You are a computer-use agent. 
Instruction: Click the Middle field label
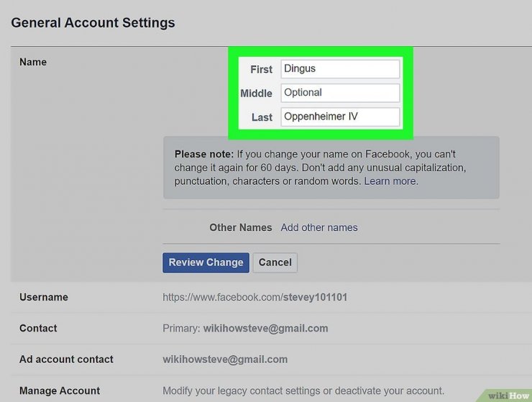[x=256, y=93]
